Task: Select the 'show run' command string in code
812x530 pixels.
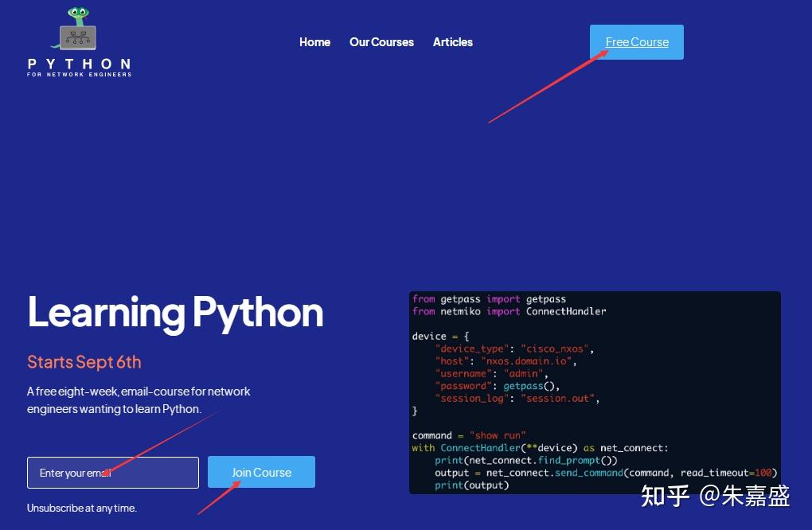Action: click(x=498, y=435)
